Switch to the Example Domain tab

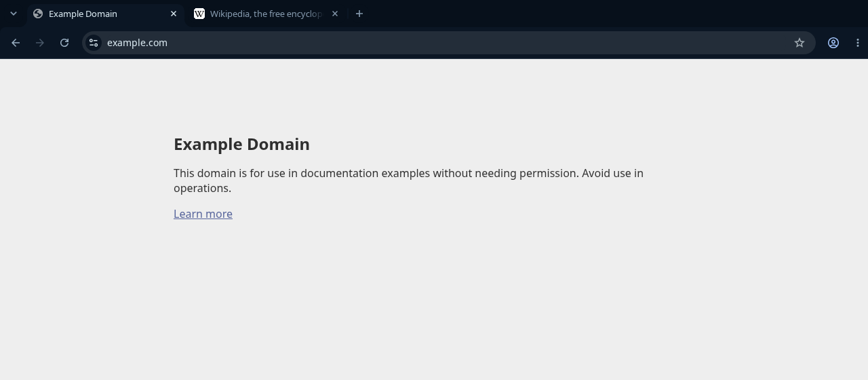(x=105, y=14)
